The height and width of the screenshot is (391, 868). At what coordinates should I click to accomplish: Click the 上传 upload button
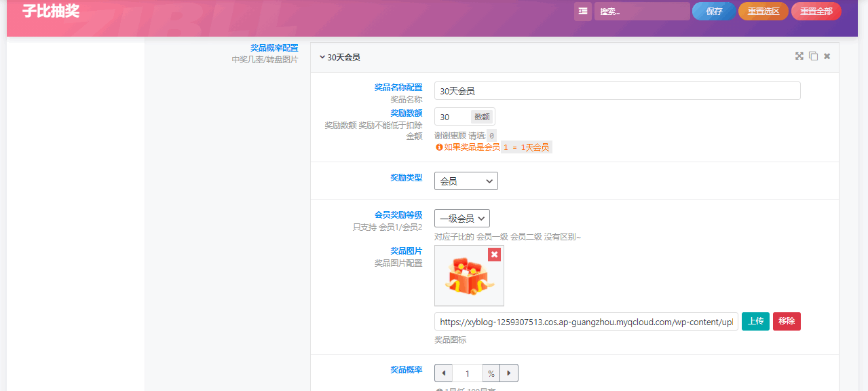tap(755, 321)
